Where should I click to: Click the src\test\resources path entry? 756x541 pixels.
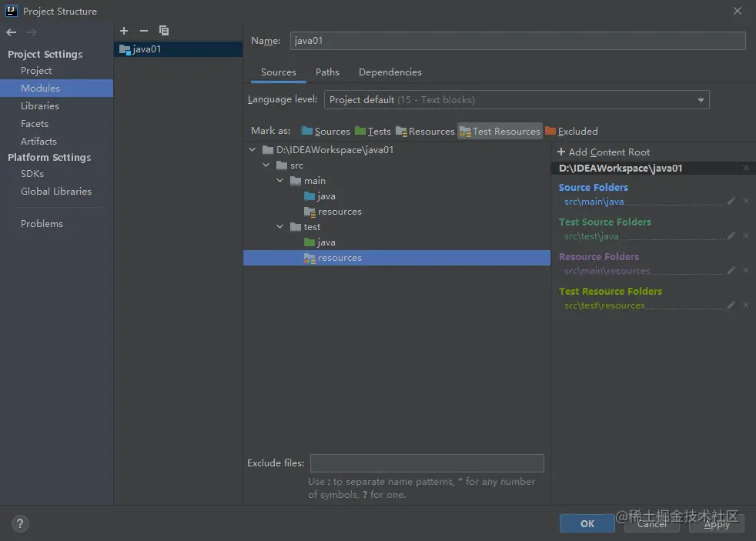(604, 306)
